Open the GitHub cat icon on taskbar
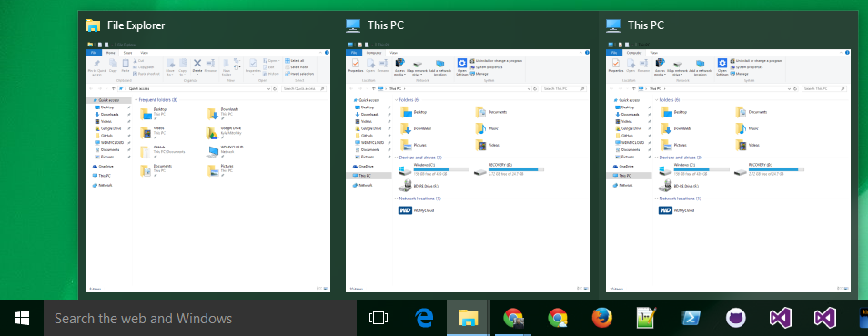Image resolution: width=868 pixels, height=336 pixels. tap(736, 318)
